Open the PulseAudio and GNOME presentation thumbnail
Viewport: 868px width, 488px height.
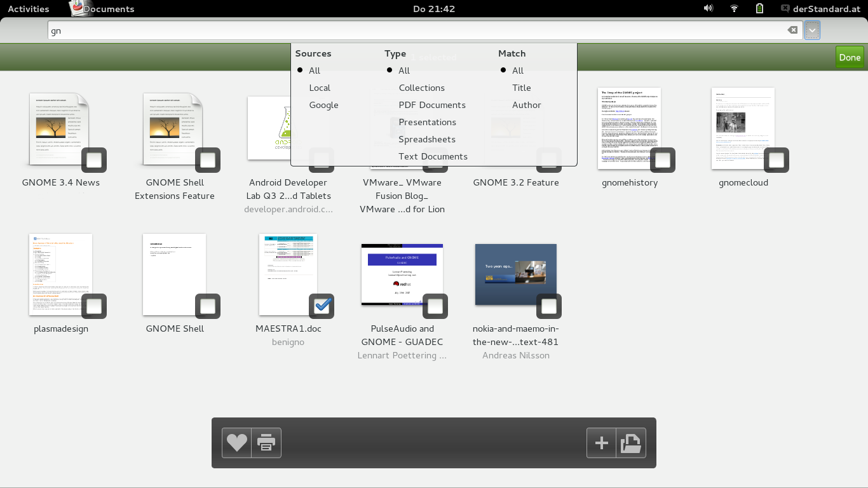[x=402, y=274]
